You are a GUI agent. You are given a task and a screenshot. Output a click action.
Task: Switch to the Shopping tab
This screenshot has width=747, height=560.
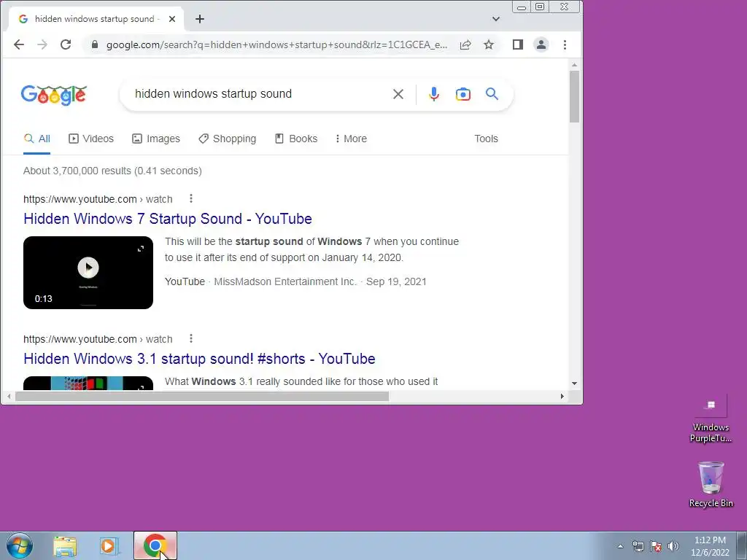(228, 139)
